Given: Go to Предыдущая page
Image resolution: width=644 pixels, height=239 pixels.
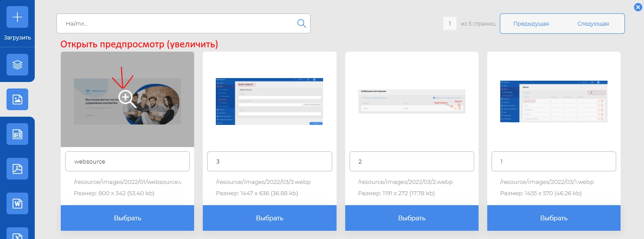Looking at the screenshot, I should 531,24.
